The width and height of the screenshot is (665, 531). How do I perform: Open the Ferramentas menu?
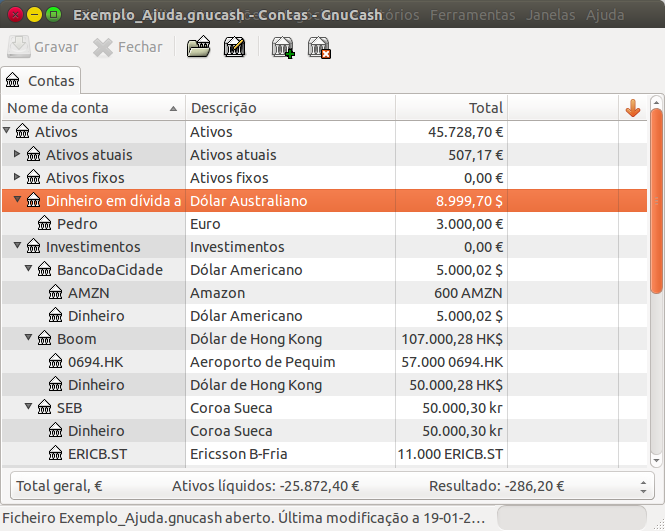(472, 15)
